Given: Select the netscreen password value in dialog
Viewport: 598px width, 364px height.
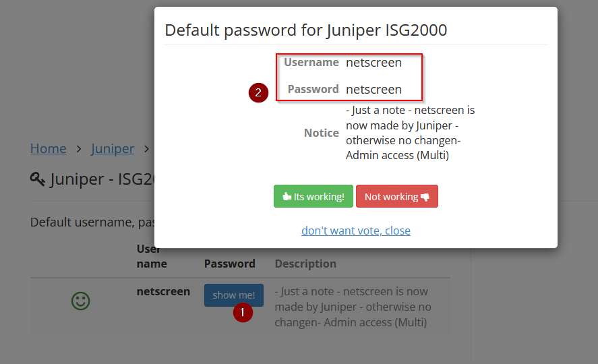Looking at the screenshot, I should 373,89.
